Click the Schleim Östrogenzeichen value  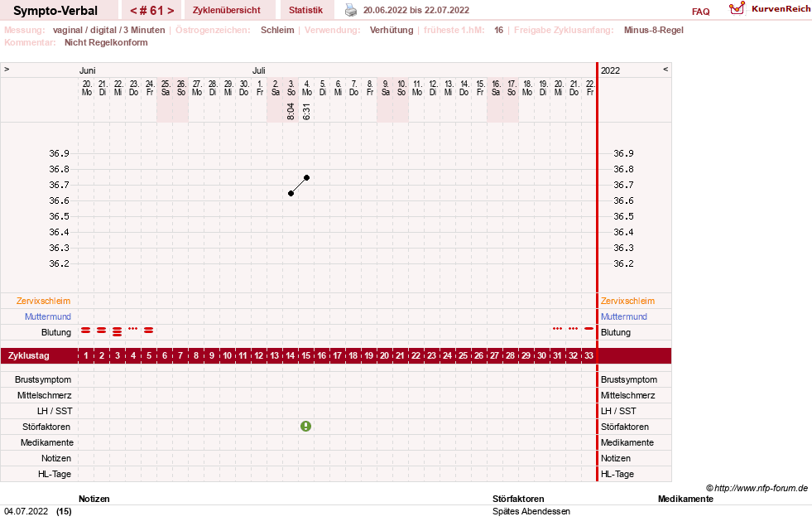coord(277,30)
